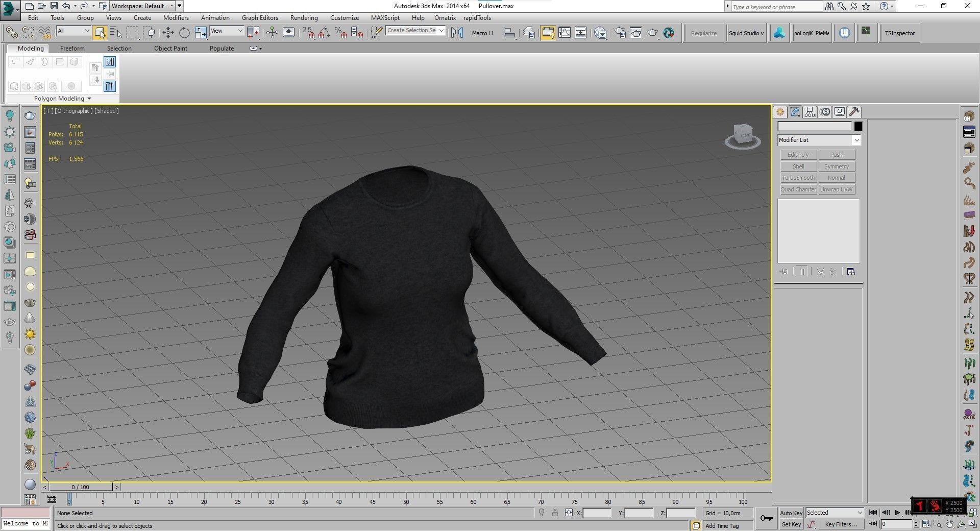Click the Unlink Selection tool
980x531 pixels.
29,33
